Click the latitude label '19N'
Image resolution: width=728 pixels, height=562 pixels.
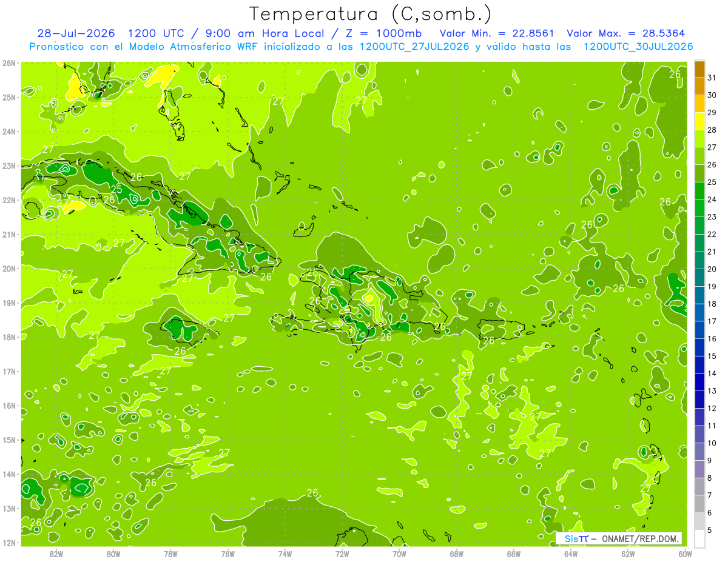pos(9,303)
